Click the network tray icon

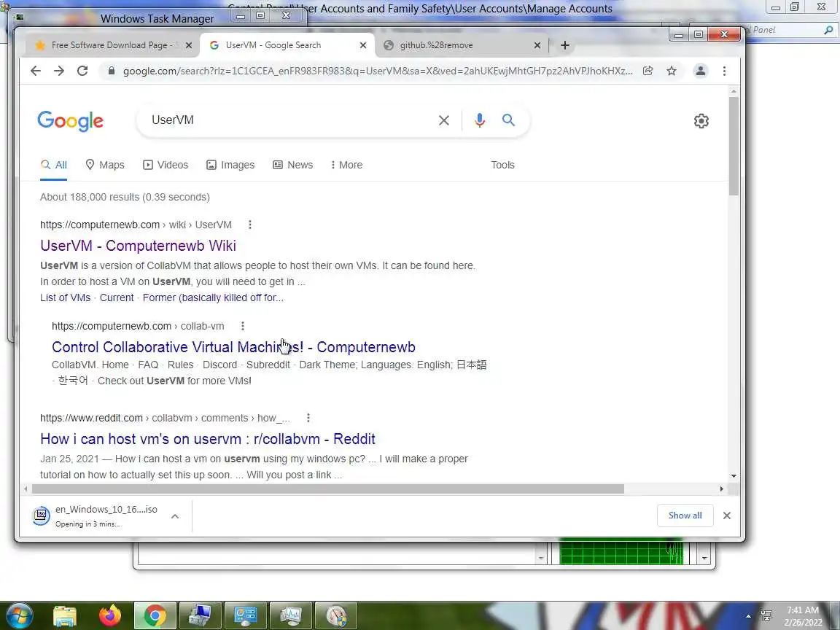[766, 615]
